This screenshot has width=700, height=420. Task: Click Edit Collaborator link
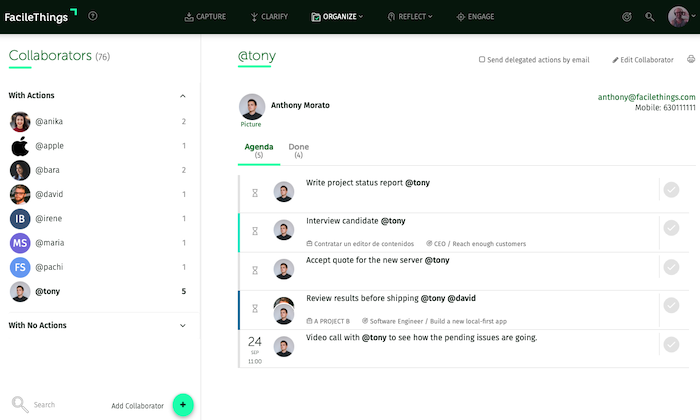pos(642,60)
